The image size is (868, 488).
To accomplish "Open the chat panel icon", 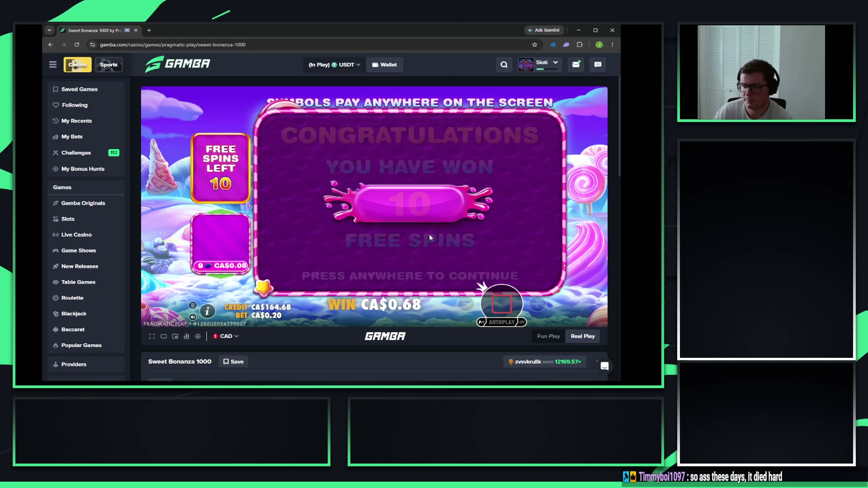I will 598,65.
